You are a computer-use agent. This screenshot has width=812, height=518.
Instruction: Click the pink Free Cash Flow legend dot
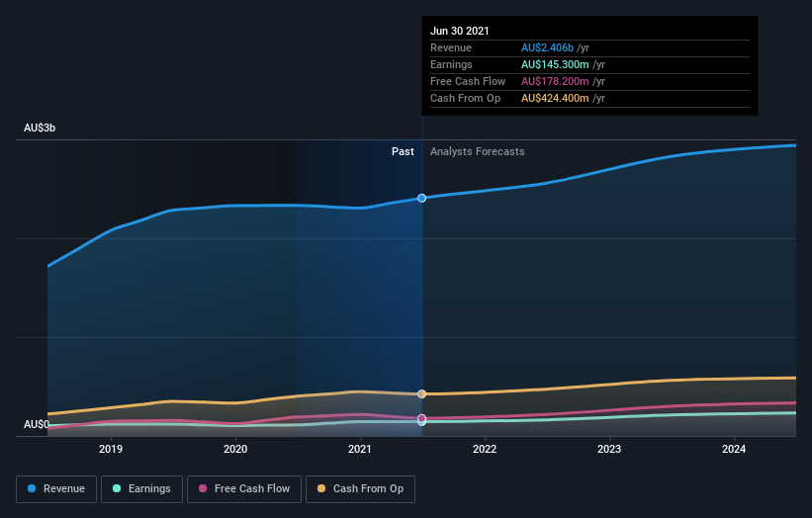tap(203, 488)
